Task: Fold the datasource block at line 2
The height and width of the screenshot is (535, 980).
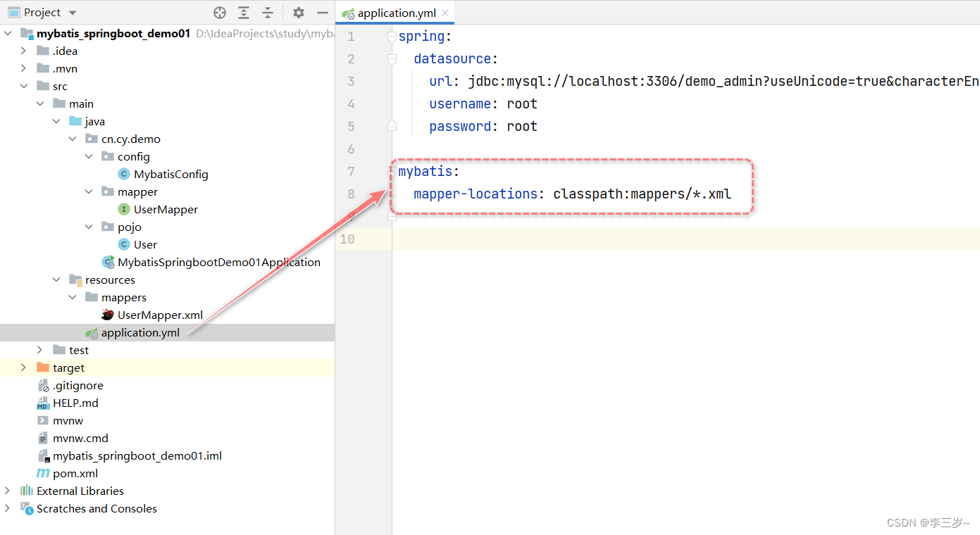Action: click(x=392, y=58)
